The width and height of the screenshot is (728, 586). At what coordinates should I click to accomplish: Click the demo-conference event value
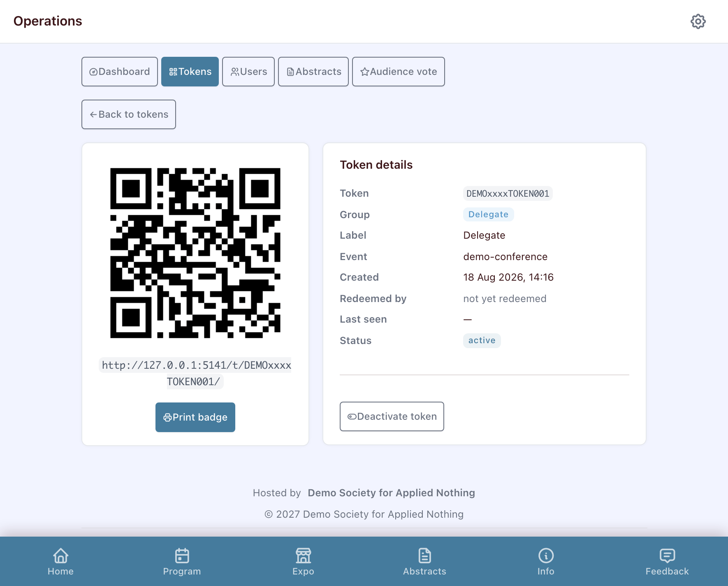[505, 257]
